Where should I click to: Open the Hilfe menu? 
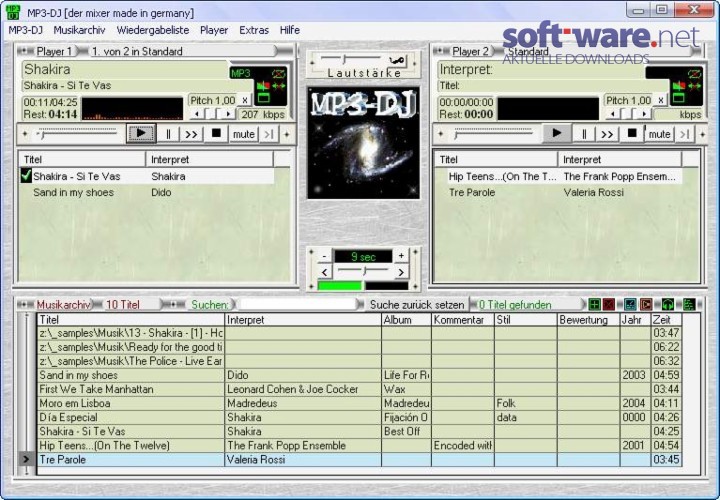[290, 30]
